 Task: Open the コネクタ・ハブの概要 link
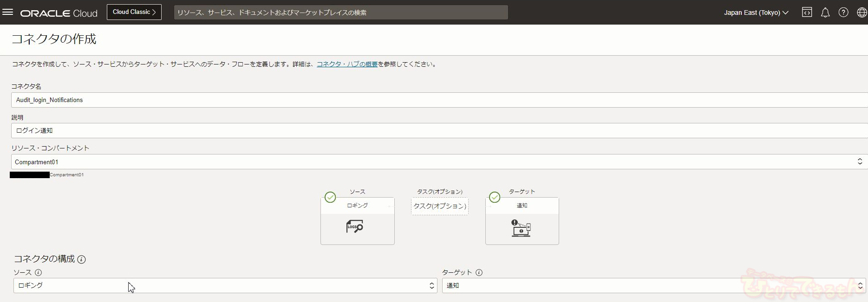coord(347,64)
